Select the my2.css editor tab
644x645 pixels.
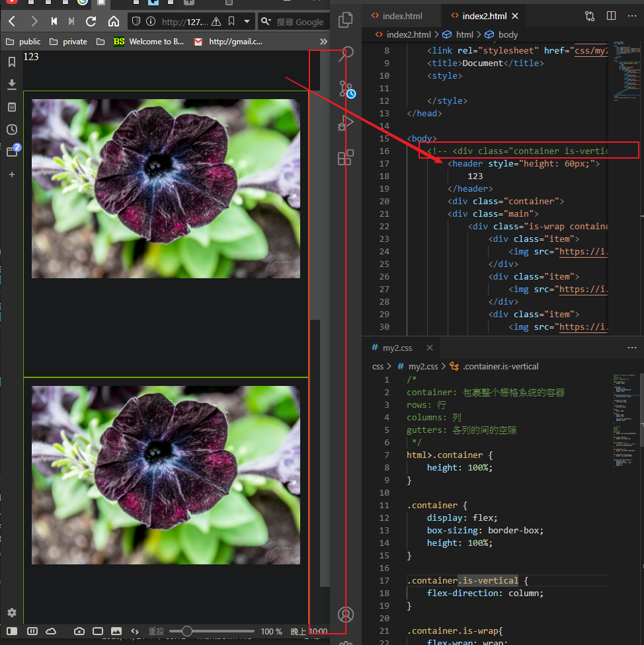[397, 348]
